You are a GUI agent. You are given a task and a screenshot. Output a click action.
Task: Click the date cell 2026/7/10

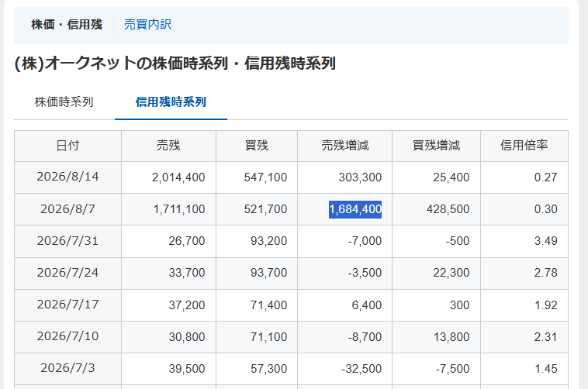(x=67, y=336)
